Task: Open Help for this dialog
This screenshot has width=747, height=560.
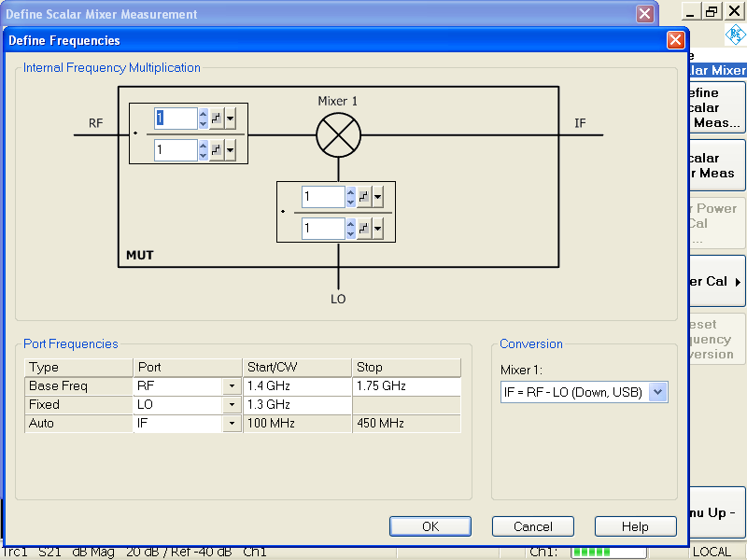Action: 635,526
